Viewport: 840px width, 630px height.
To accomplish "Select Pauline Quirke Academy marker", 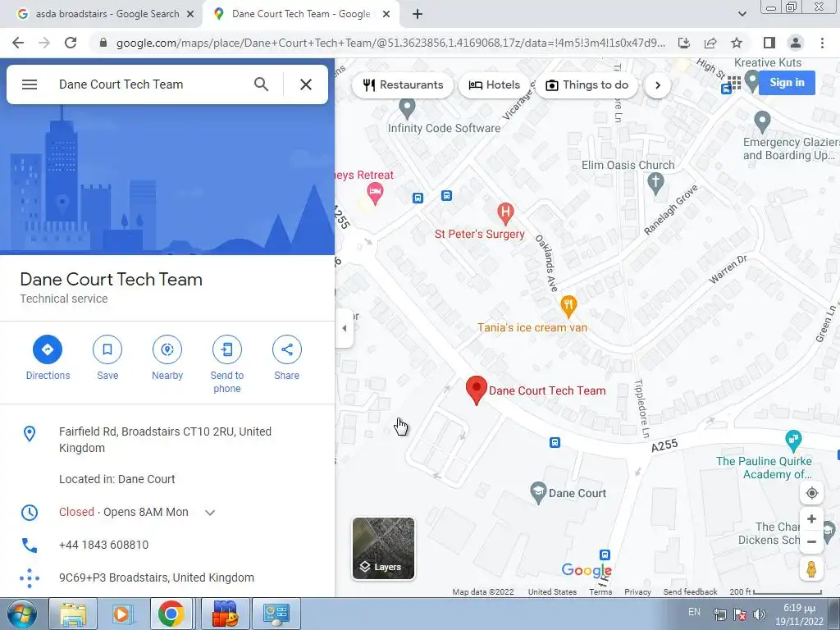I will tap(793, 441).
